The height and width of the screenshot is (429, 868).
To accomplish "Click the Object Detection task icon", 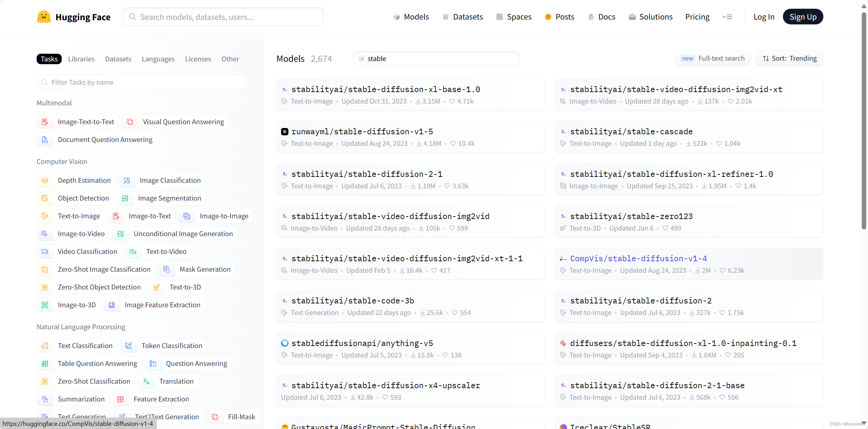I will tap(45, 198).
